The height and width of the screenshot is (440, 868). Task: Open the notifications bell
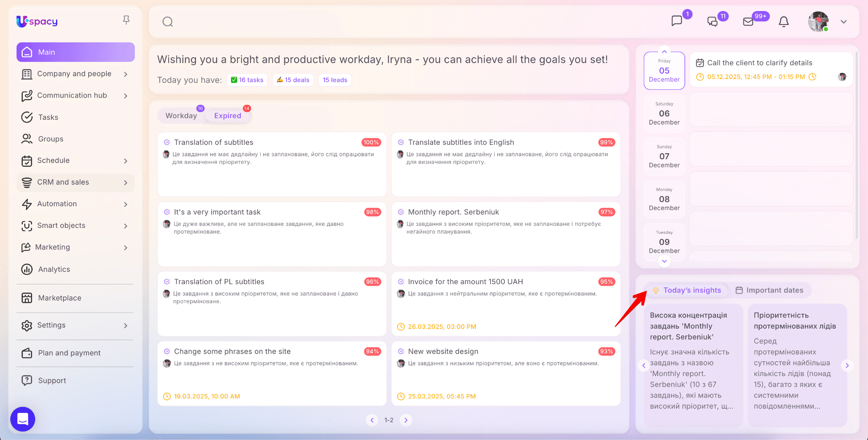point(784,22)
